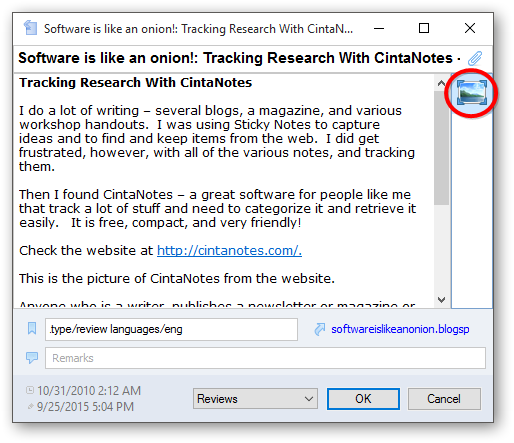Viewport: 514px width, 443px height.
Task: Click the link arrow icon beside source URL
Action: 320,329
